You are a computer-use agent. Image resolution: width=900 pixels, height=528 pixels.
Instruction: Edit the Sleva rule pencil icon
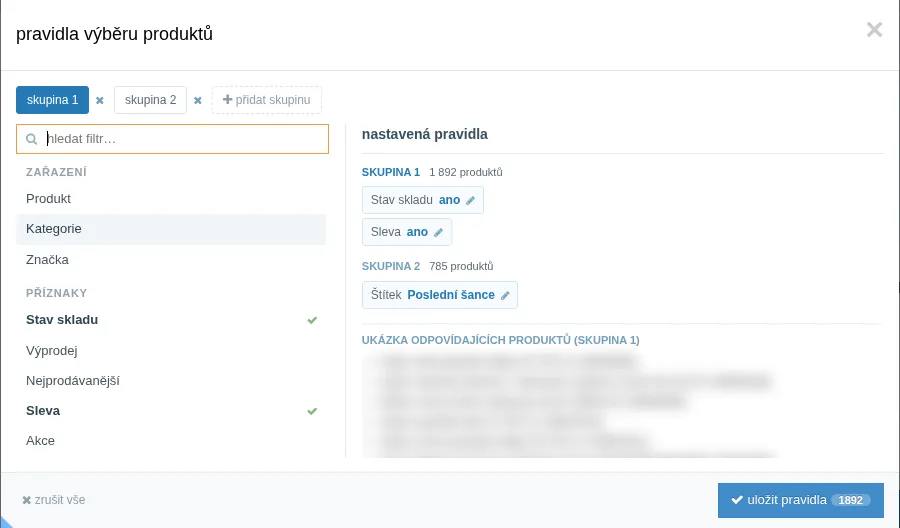click(x=438, y=232)
